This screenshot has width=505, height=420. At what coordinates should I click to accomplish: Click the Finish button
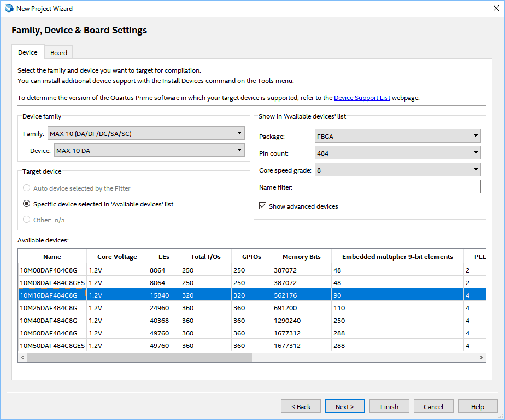point(389,406)
